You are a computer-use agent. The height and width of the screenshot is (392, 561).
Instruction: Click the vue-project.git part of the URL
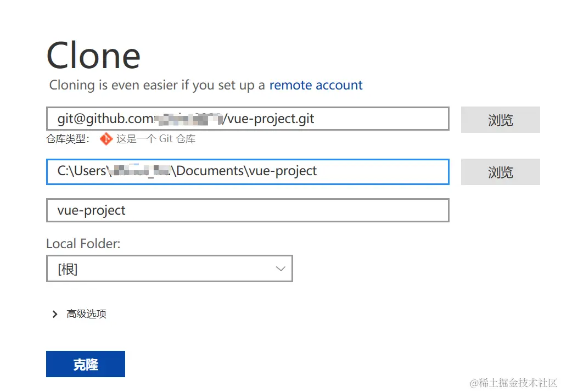271,119
